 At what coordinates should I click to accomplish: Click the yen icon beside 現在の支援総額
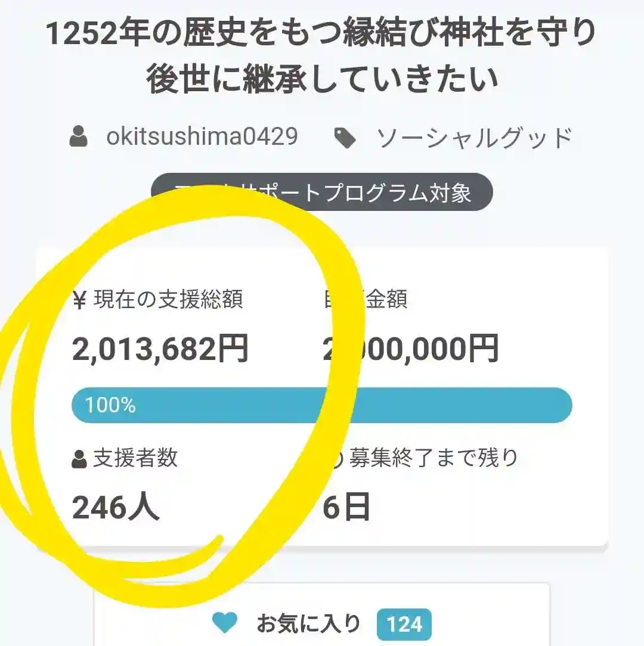point(80,301)
